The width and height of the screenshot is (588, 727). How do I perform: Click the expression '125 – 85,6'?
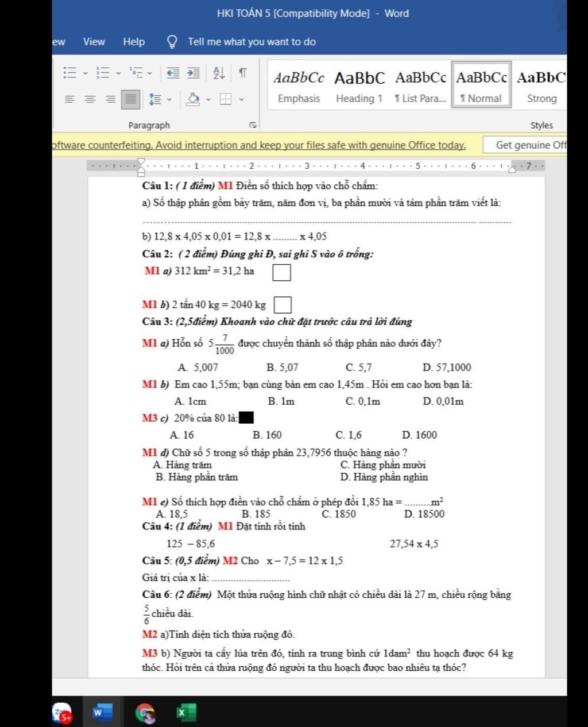pyautogui.click(x=191, y=544)
